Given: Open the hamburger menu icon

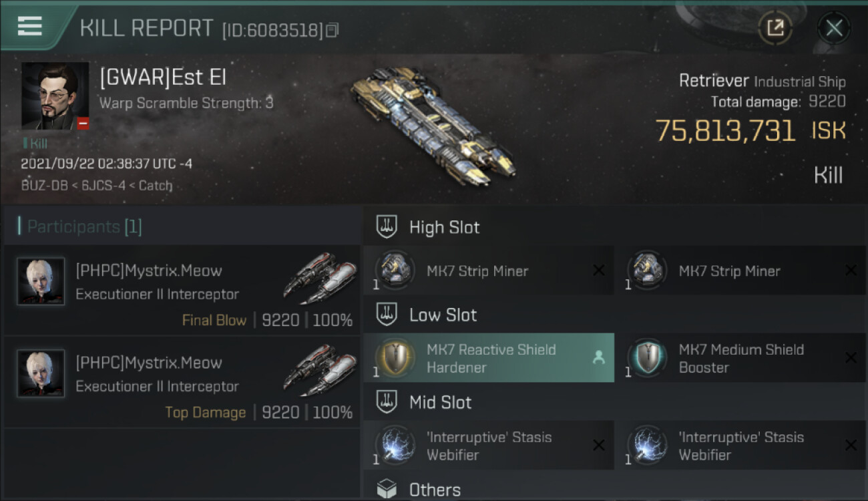Looking at the screenshot, I should coord(29,27).
